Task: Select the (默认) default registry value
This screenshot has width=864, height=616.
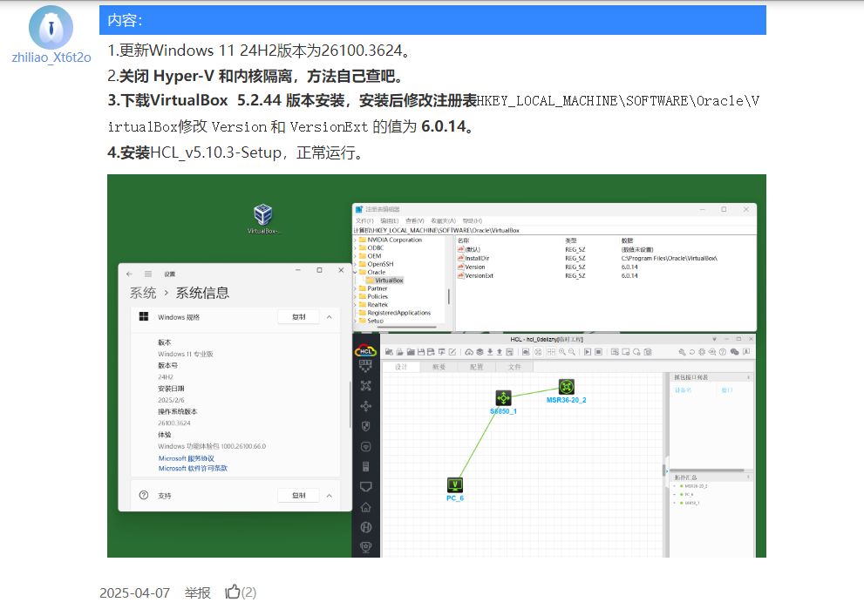Action: point(469,249)
